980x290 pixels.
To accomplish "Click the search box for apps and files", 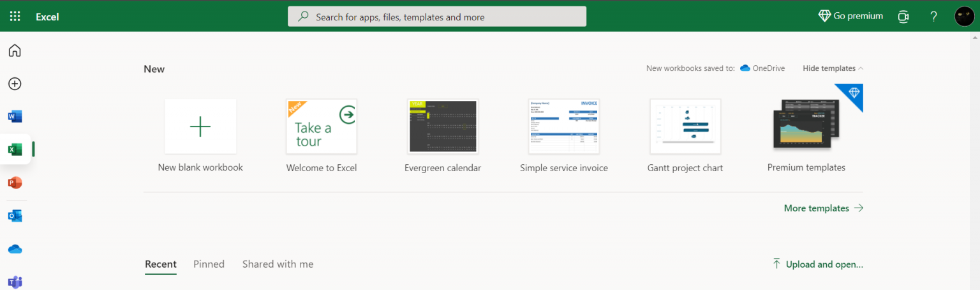I will tap(437, 17).
